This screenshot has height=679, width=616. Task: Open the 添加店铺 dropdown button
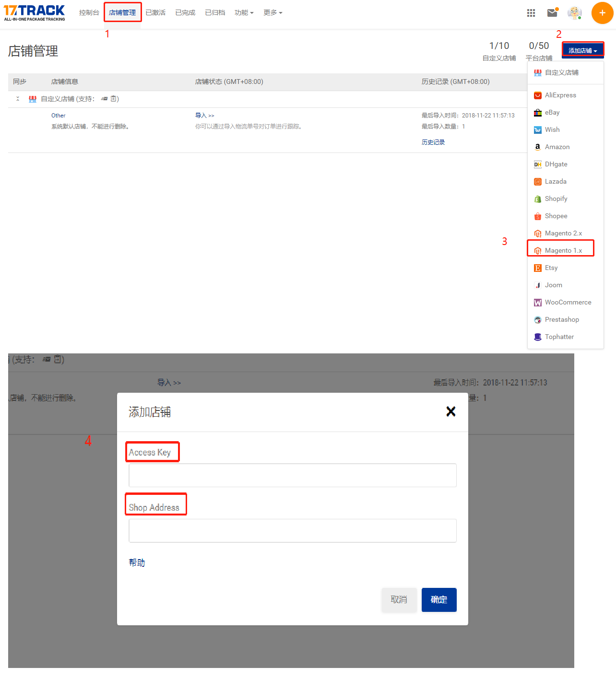(x=583, y=50)
